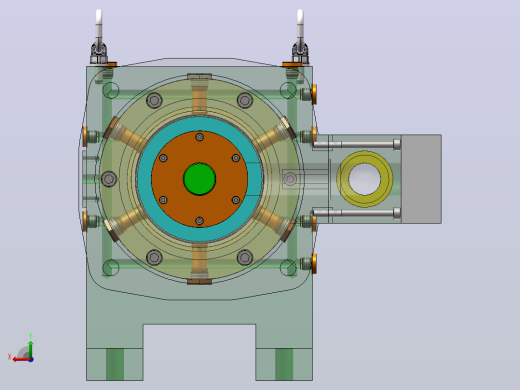Select the grey block at arm end

point(421,179)
